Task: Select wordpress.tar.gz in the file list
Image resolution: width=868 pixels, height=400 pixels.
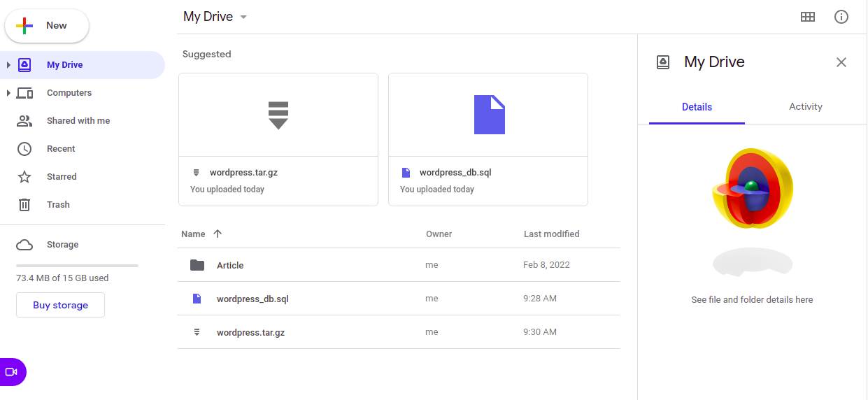Action: click(x=399, y=332)
